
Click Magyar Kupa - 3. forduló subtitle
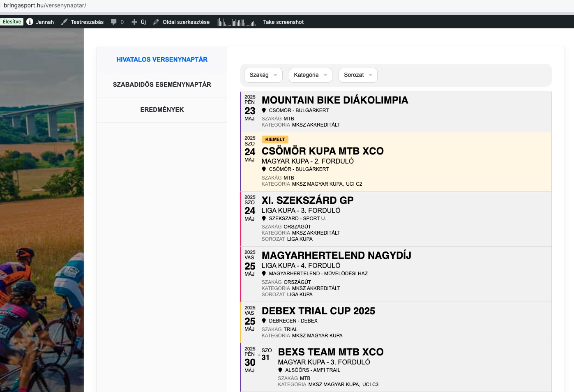pos(324,362)
